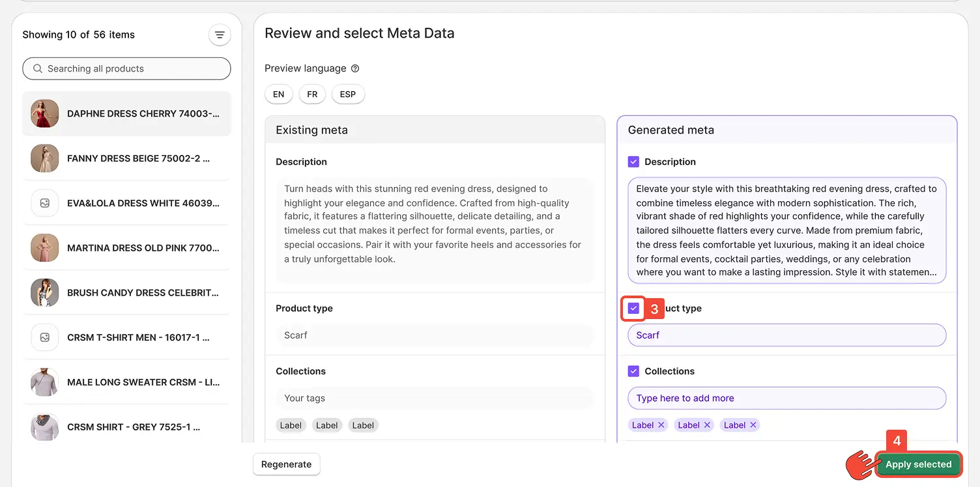Switch preview language to EN
This screenshot has height=487, width=980.
coord(278,94)
